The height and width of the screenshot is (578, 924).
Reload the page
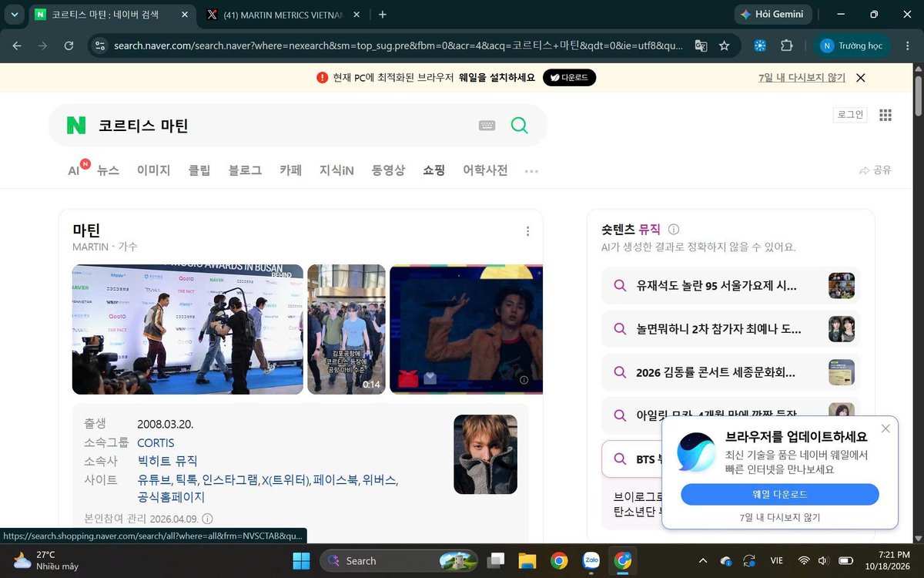69,45
